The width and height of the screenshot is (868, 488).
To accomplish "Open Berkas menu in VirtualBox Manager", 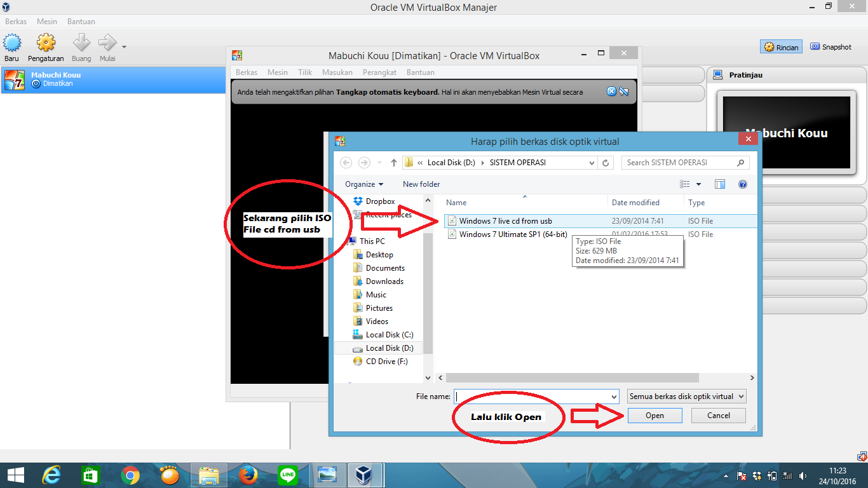I will (16, 22).
